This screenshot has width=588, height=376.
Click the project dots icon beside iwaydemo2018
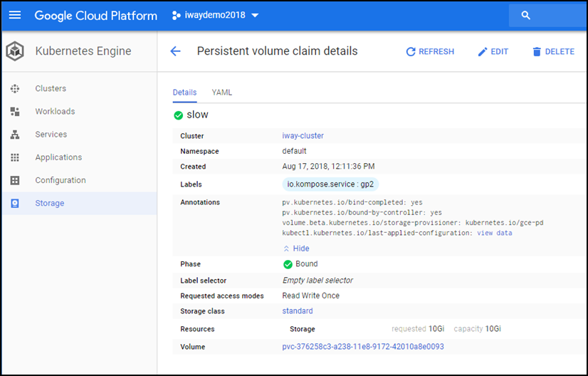tap(177, 16)
